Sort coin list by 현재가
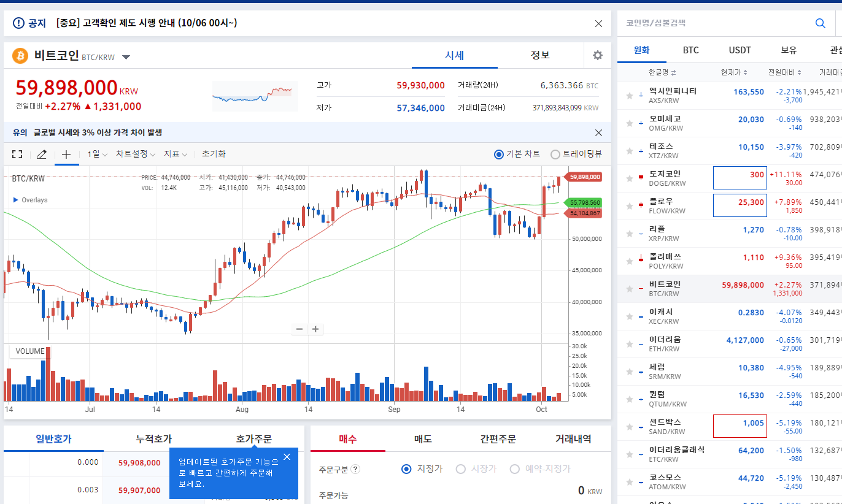The width and height of the screenshot is (842, 504). pyautogui.click(x=734, y=72)
